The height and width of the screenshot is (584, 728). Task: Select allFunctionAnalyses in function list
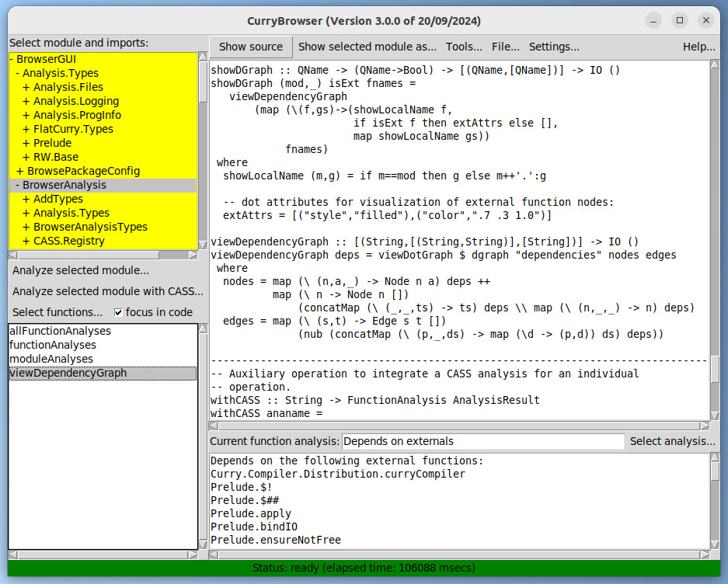[x=60, y=331]
